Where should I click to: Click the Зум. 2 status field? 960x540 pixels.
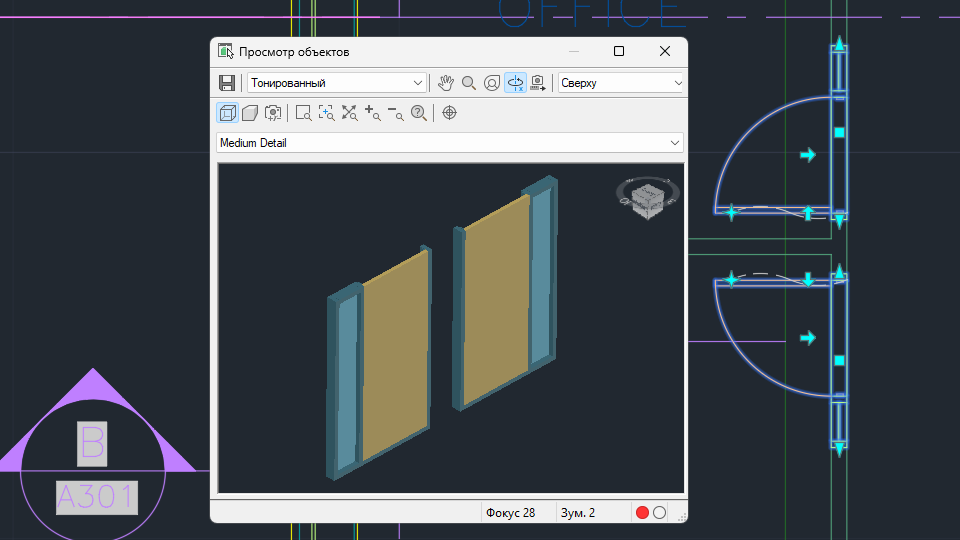(x=578, y=512)
